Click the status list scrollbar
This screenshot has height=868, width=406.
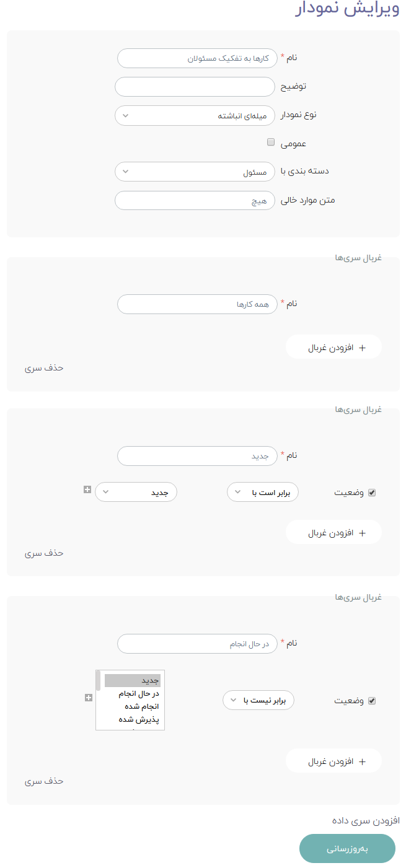(98, 680)
